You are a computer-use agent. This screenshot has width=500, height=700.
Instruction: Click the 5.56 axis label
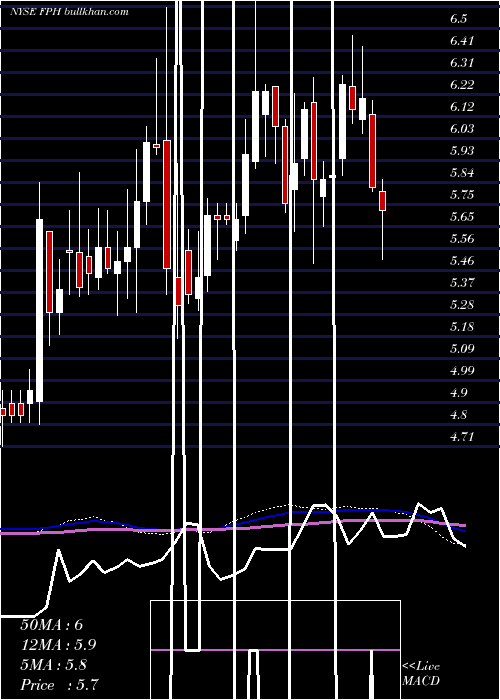point(462,239)
